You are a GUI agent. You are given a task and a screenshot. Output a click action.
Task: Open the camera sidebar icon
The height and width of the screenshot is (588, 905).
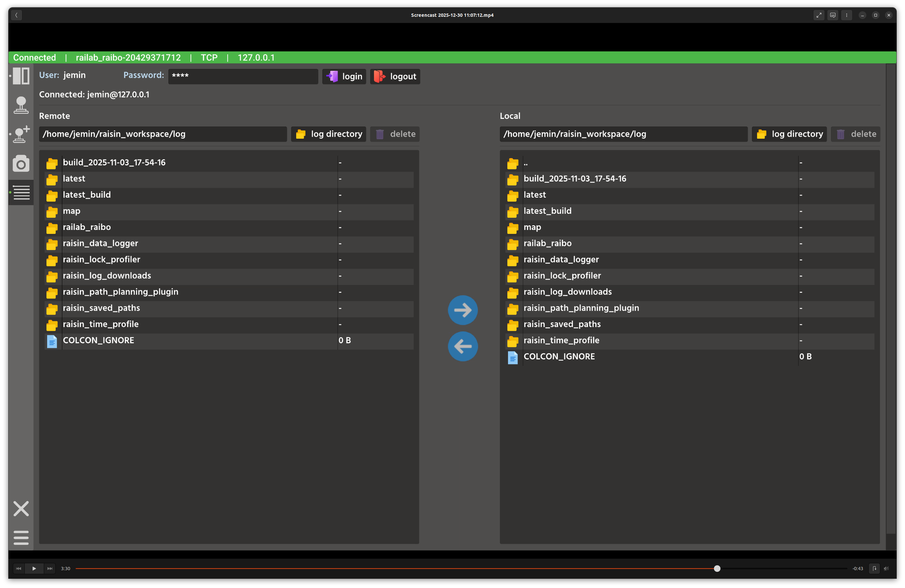click(x=21, y=163)
